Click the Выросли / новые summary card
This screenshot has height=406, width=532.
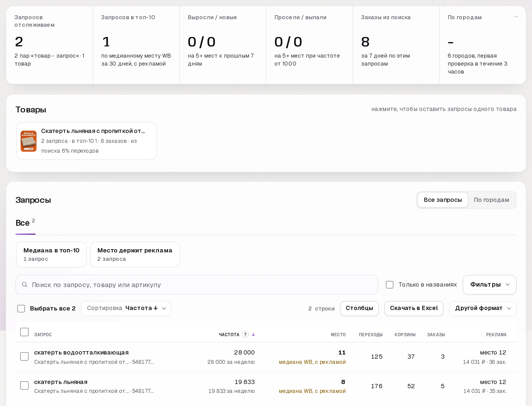pyautogui.click(x=223, y=45)
